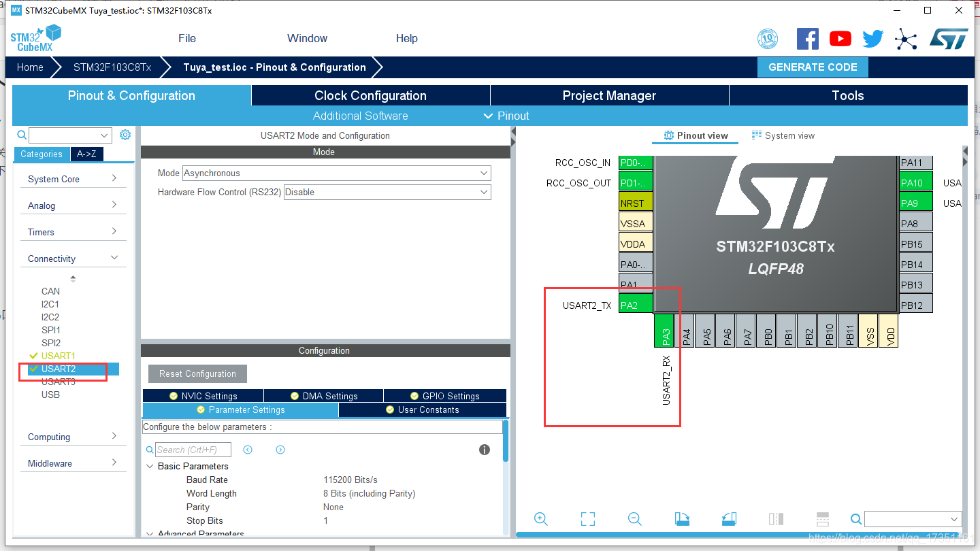
Task: Rotate the chip counter-clockwise
Action: coord(729,519)
